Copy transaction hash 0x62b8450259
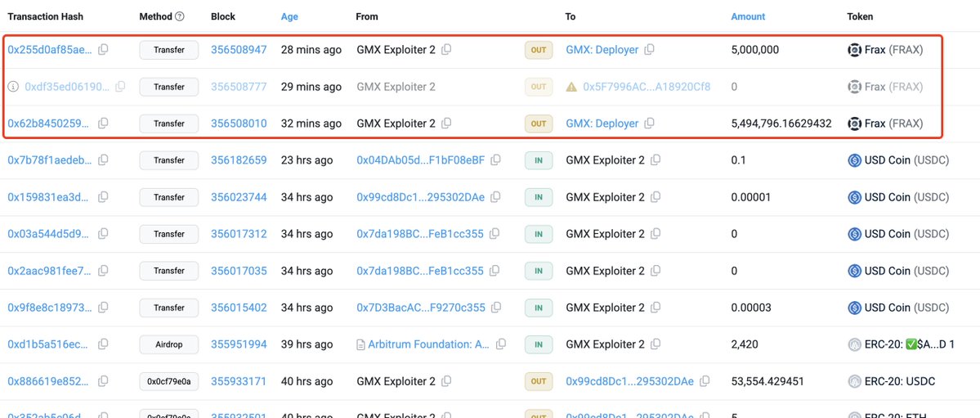 (x=103, y=124)
